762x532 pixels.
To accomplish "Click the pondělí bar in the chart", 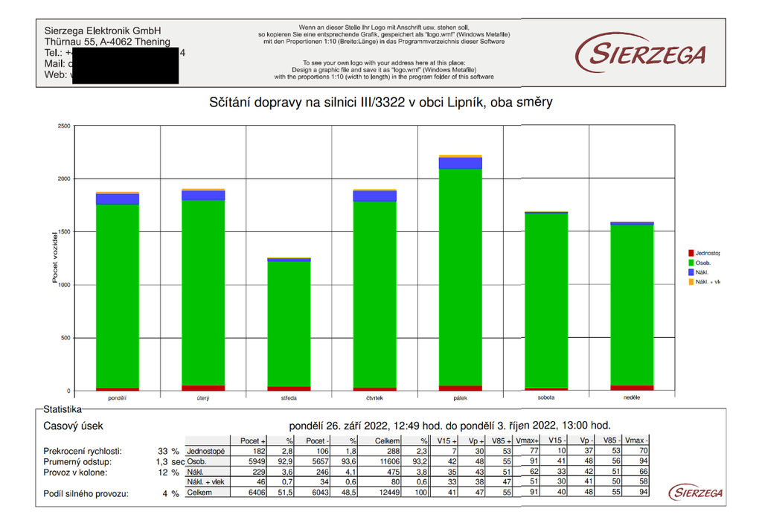I will [118, 292].
